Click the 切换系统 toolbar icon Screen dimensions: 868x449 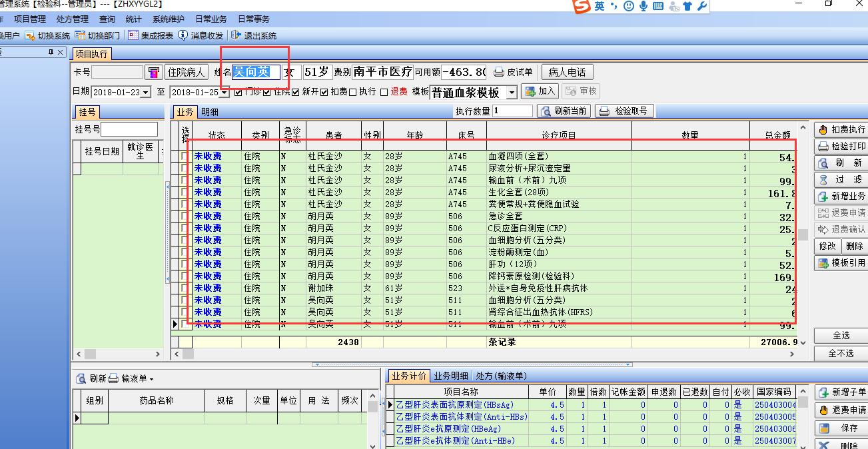(x=30, y=35)
